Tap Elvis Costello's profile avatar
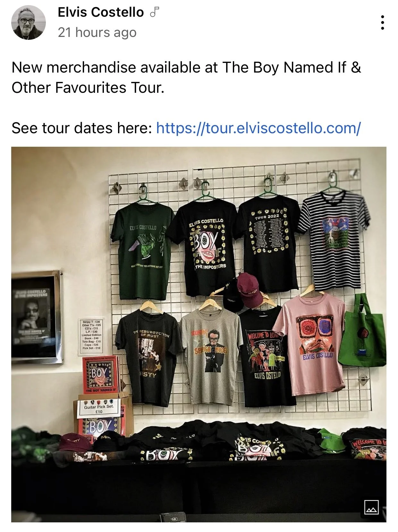The height and width of the screenshot is (532, 398). coord(29,22)
